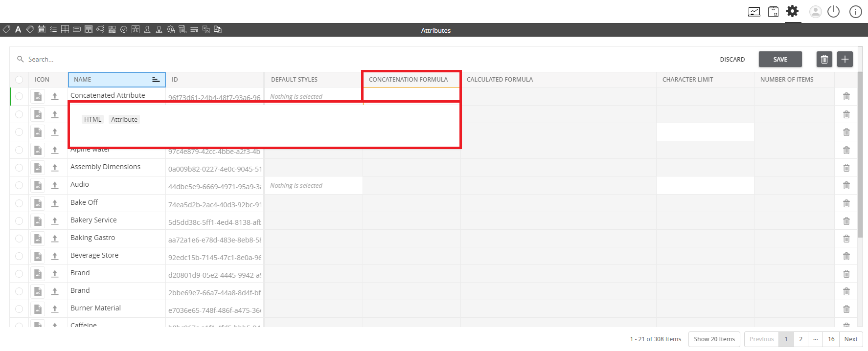The height and width of the screenshot is (351, 868).
Task: Open the scroll document icon in the toolbar
Action: point(183,29)
